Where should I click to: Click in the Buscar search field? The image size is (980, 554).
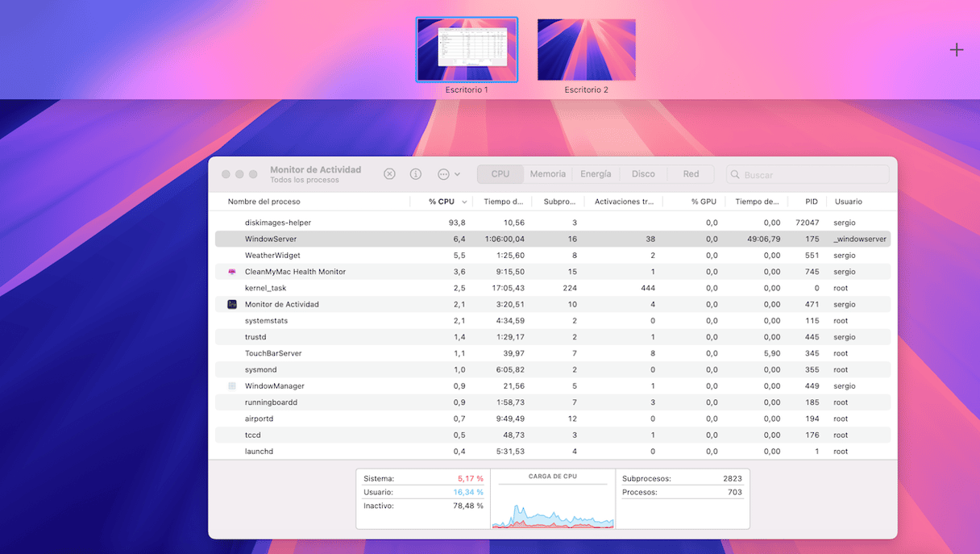(808, 174)
